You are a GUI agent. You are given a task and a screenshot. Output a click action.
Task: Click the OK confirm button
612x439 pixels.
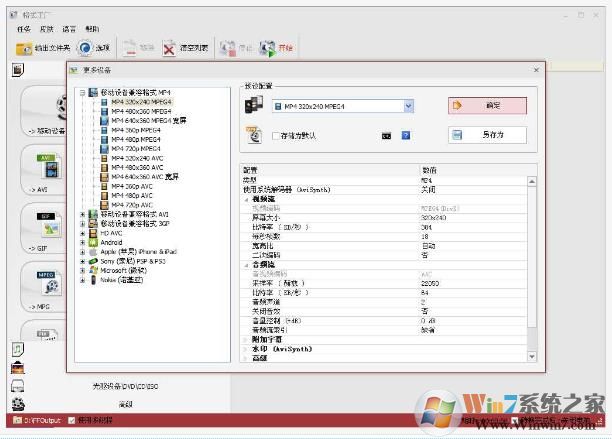pos(487,105)
